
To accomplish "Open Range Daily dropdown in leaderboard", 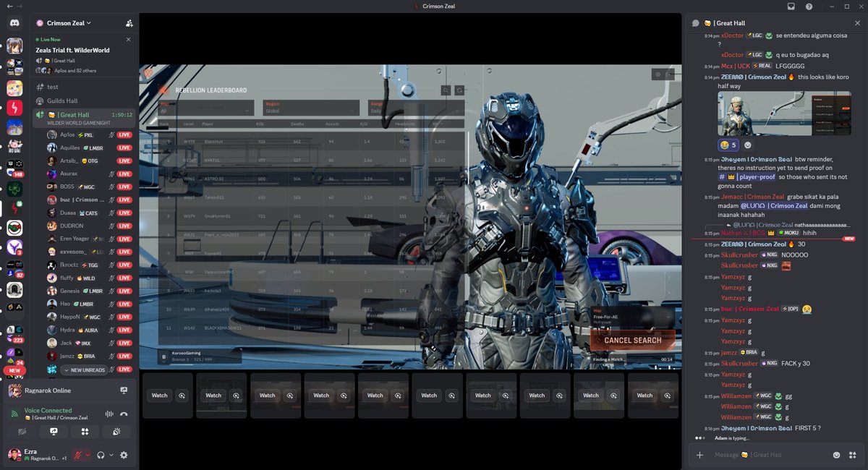I will (416, 108).
